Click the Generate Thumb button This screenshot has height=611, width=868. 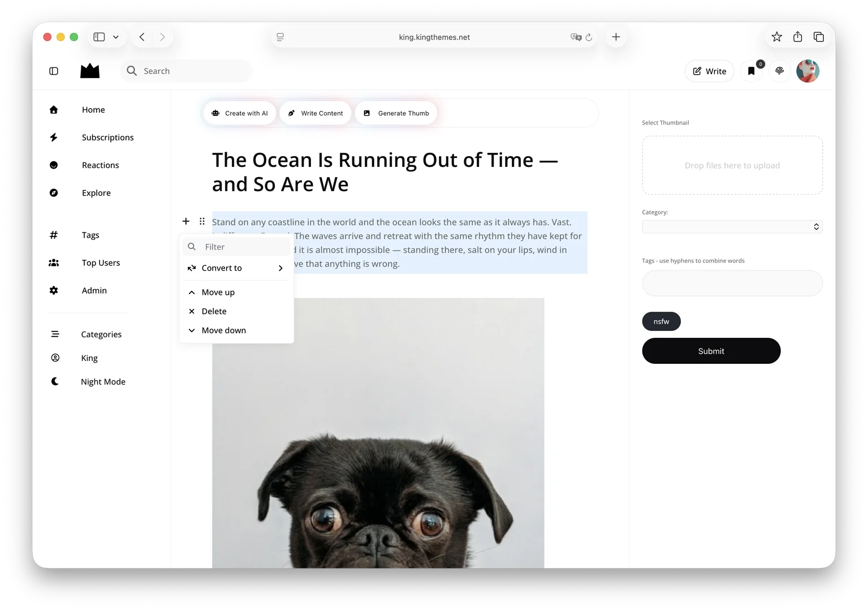point(396,113)
